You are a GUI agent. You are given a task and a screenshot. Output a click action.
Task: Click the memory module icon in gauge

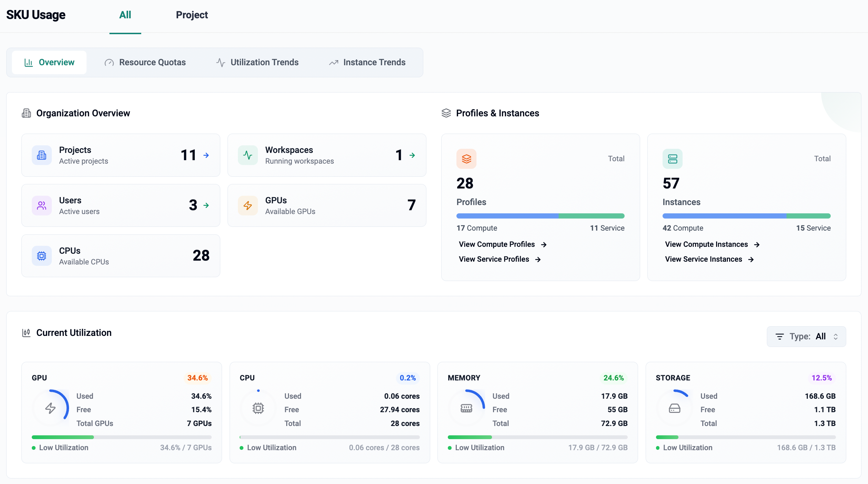point(466,408)
